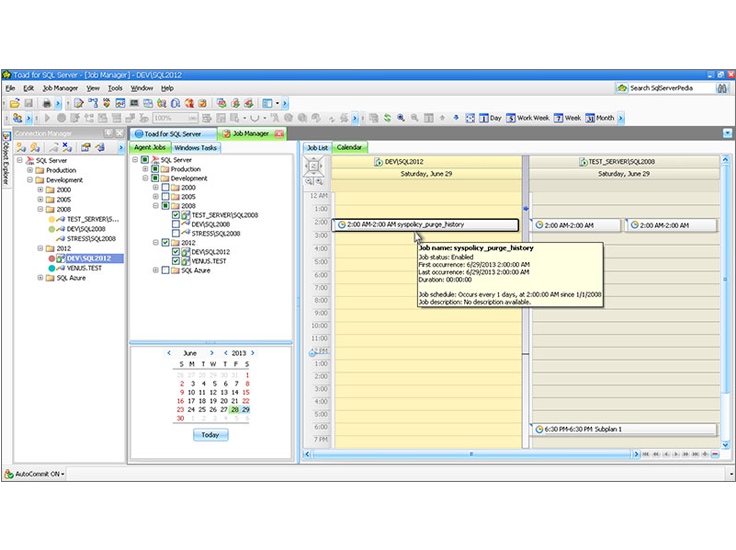Click the SqlServerPedia logo icon

pyautogui.click(x=622, y=88)
